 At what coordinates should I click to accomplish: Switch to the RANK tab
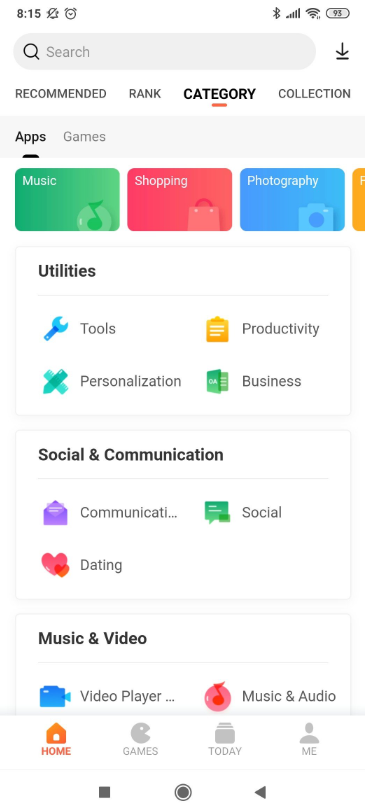pyautogui.click(x=145, y=94)
